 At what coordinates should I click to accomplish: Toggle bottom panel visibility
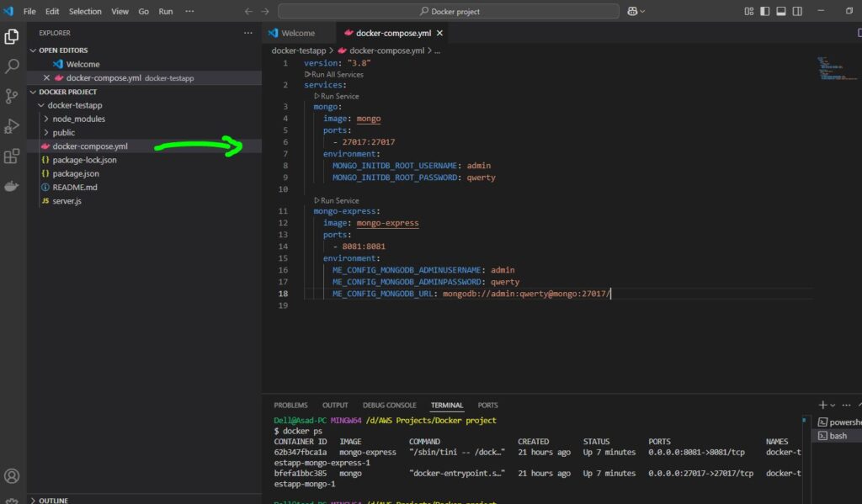(780, 11)
